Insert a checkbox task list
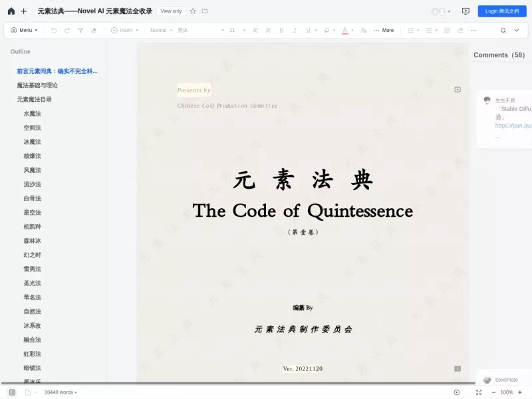 447,30
